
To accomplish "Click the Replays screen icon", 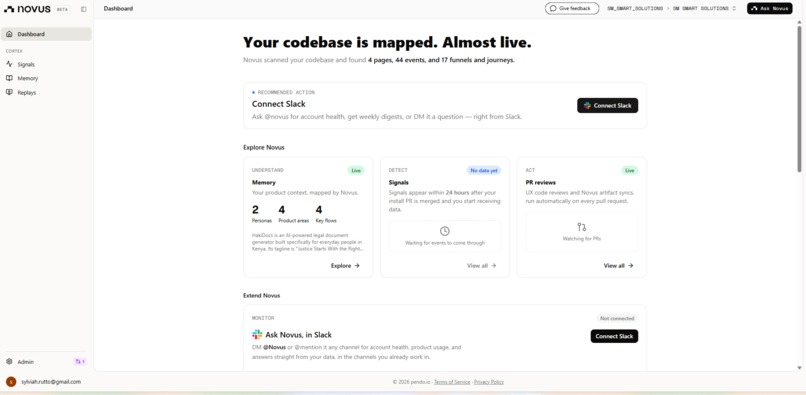I will click(9, 93).
